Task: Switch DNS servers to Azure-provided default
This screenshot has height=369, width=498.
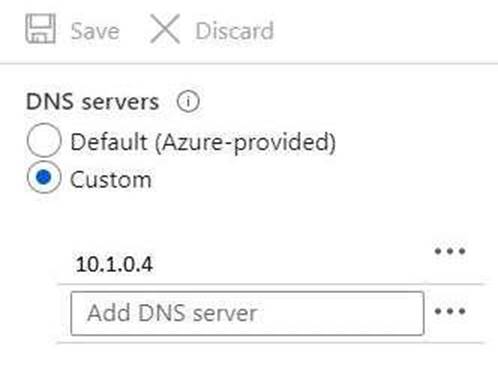Action: coord(44,140)
